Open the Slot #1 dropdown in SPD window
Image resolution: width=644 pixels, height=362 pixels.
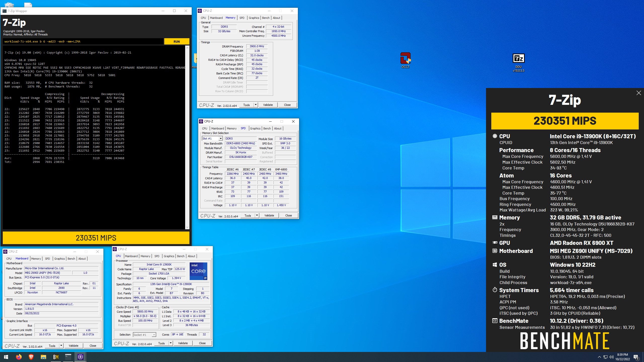tap(212, 139)
